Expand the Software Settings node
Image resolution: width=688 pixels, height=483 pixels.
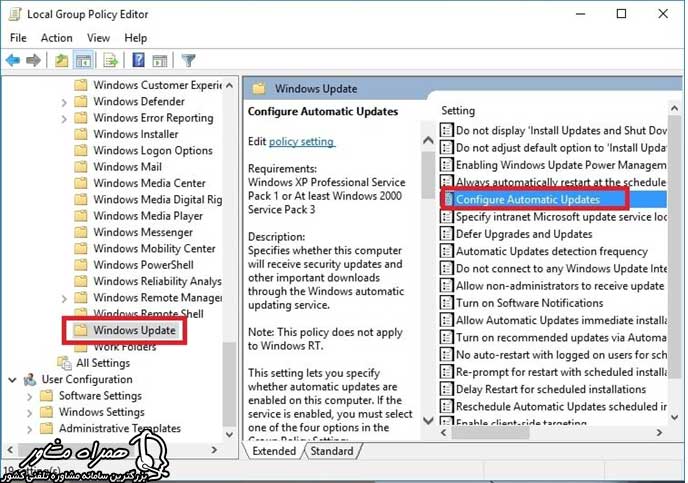(29, 397)
